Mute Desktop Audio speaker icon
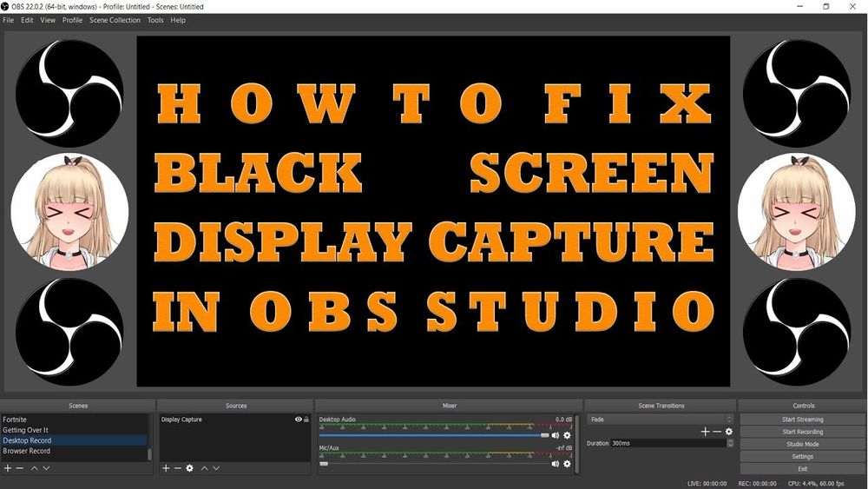This screenshot has width=868, height=489. click(x=556, y=435)
